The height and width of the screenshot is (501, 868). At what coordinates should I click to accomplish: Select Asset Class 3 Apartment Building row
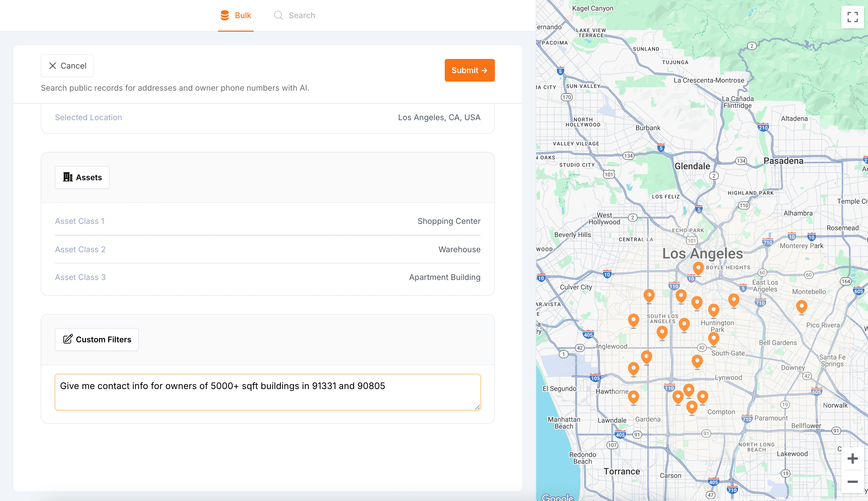tap(268, 277)
